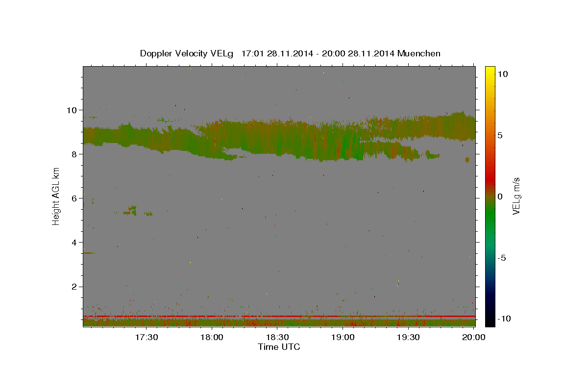Click the height axis label 4

73,243
